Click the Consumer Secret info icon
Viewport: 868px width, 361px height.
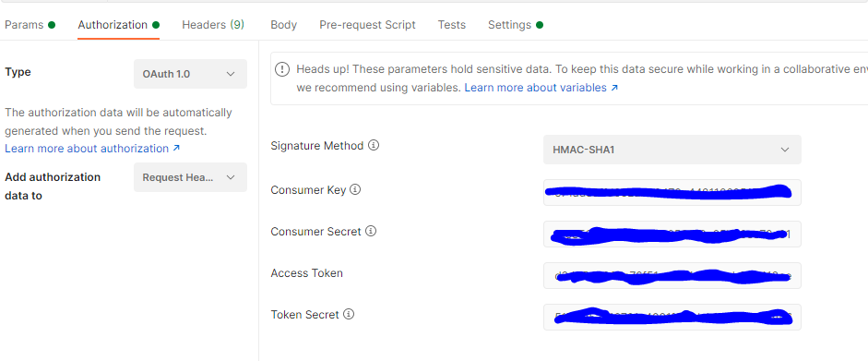[x=371, y=232]
